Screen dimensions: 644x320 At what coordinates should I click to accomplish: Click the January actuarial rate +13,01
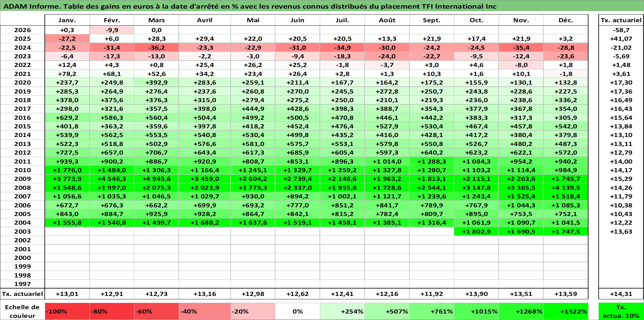tap(67, 294)
